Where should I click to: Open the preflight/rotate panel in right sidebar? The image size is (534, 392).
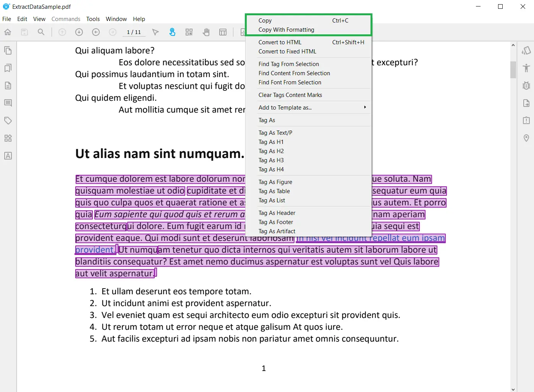coord(526,50)
